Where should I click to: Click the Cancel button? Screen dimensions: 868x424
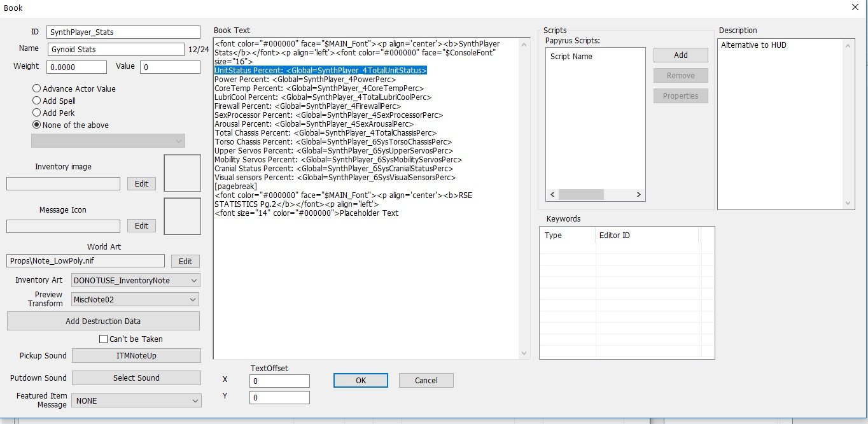(426, 380)
